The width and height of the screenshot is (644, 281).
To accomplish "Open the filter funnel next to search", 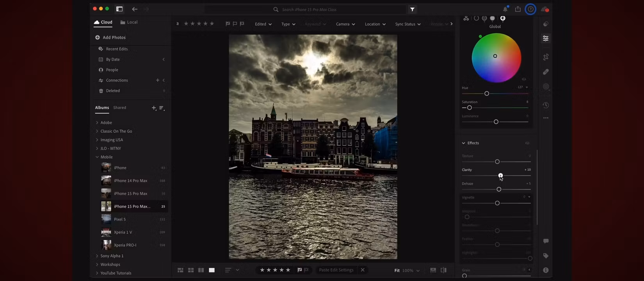I will [x=412, y=9].
